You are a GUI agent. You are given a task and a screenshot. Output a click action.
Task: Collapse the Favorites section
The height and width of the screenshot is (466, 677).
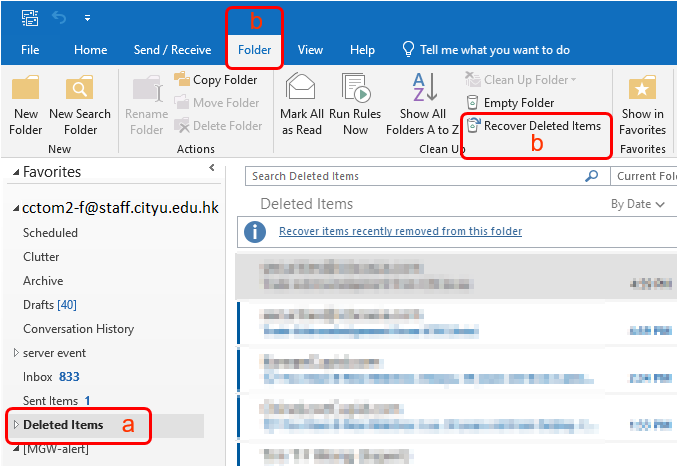(14, 173)
